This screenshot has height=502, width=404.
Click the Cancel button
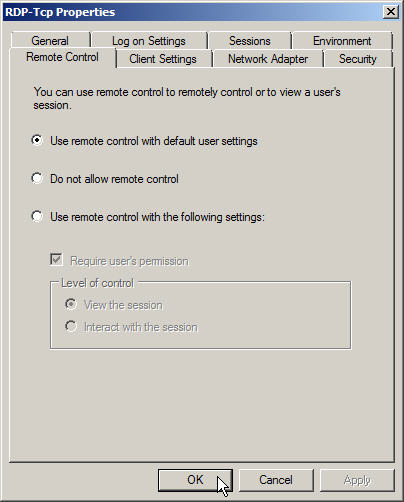[276, 480]
